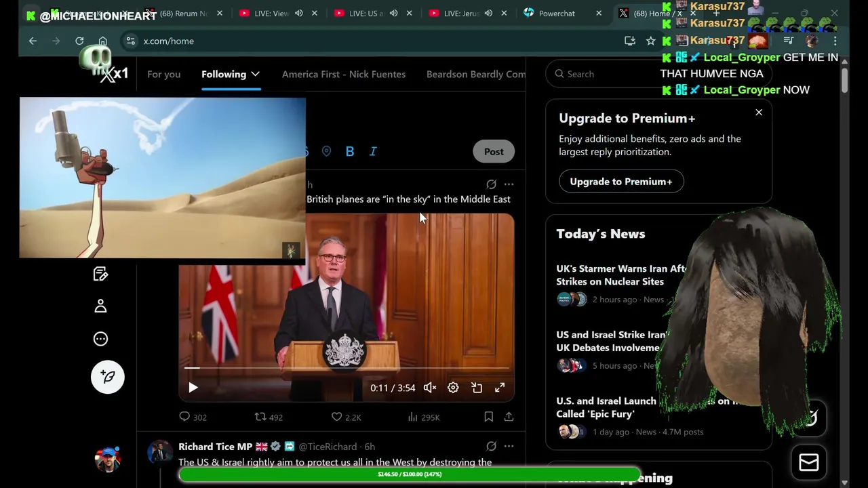Open Profile icon in left sidebar
Screen dimensions: 868x488
[x=100, y=306]
